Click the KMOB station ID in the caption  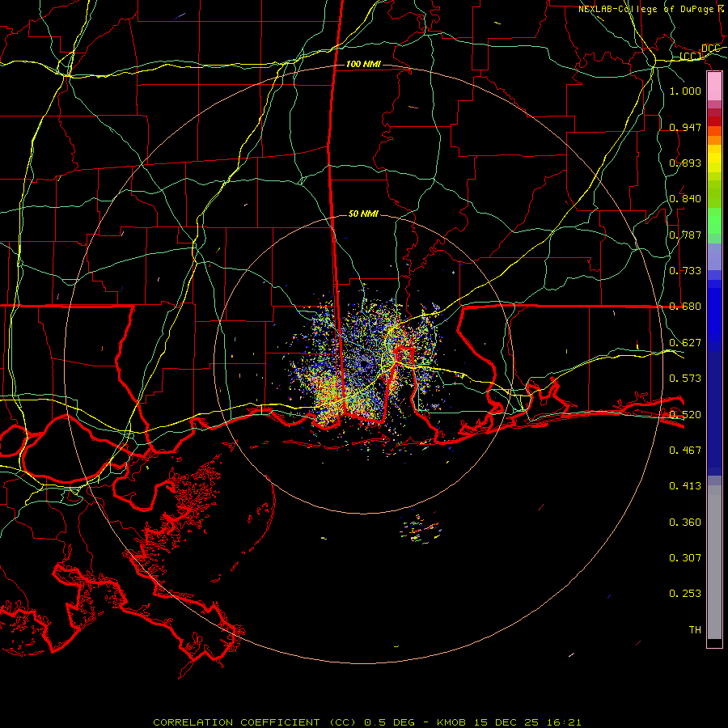(453, 722)
